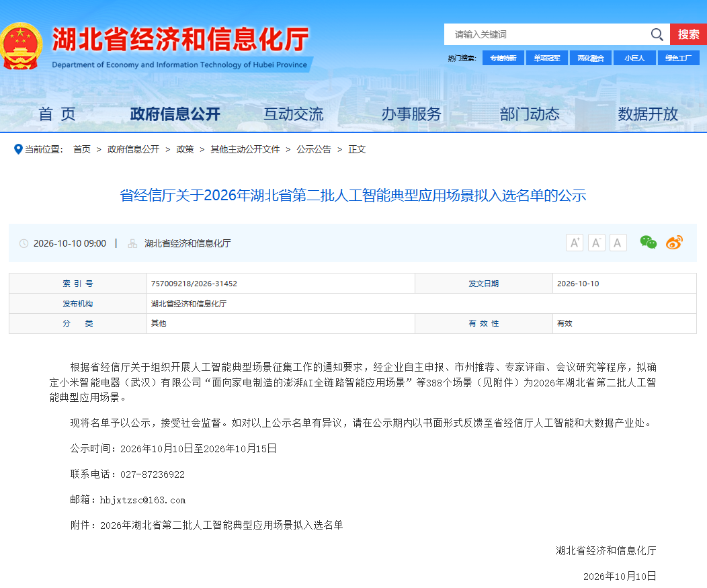This screenshot has width=707, height=588.
Task: Click validity value 有效 in table
Action: 565,323
